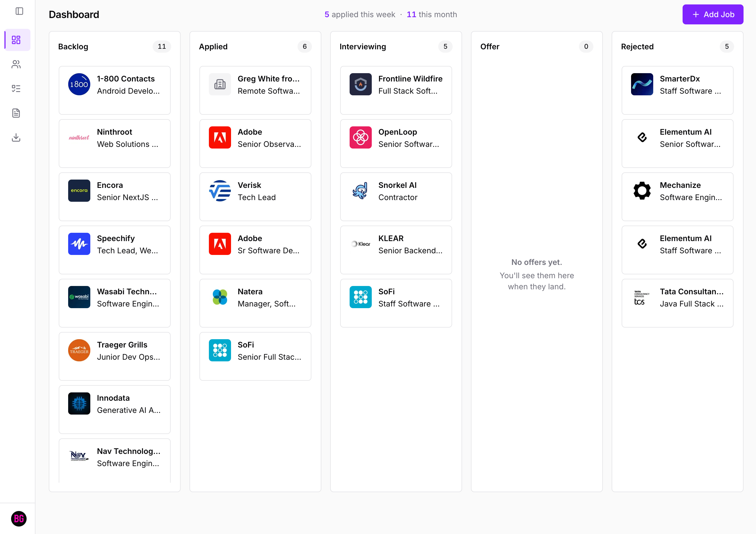Open Greg White Remote Softwa... job

pos(255,90)
